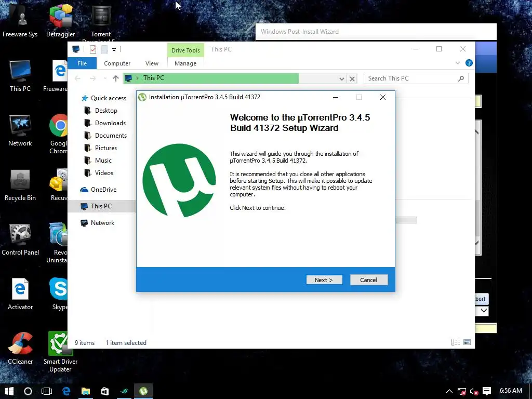Click the network status tray icon
This screenshot has width=532, height=399.
click(x=461, y=392)
